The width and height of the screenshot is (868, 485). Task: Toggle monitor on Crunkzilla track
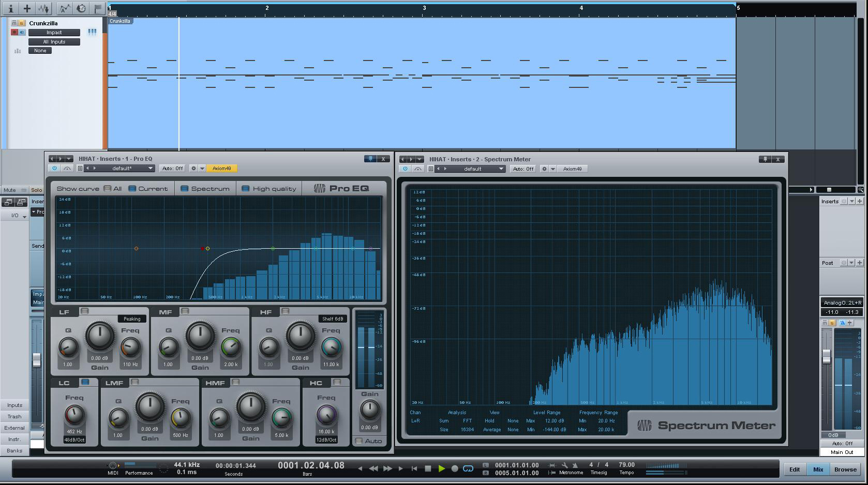point(22,32)
